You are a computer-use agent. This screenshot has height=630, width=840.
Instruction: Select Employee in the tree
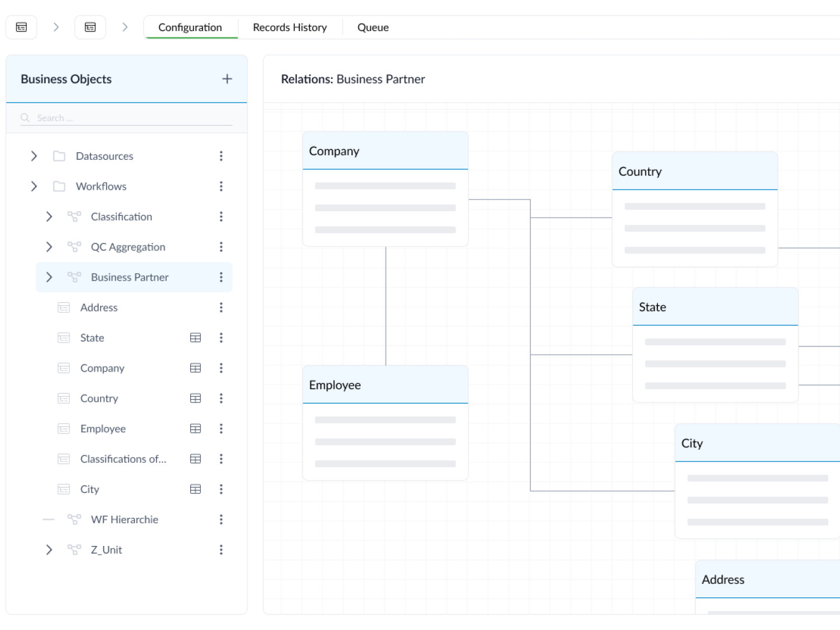(103, 429)
